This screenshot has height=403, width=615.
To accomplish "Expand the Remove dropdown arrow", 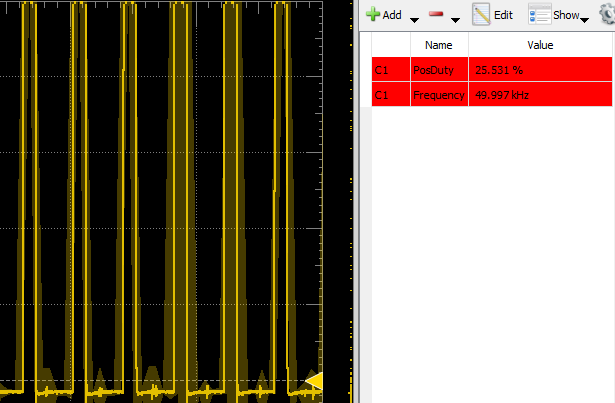I will click(x=457, y=19).
